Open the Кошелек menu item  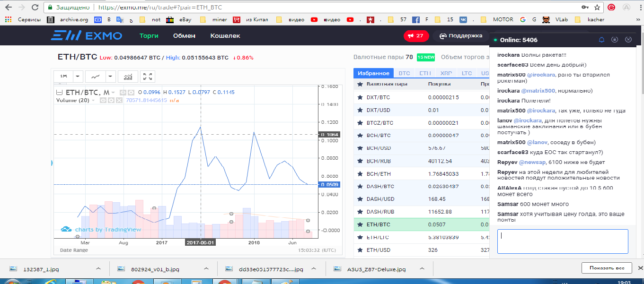coord(225,36)
